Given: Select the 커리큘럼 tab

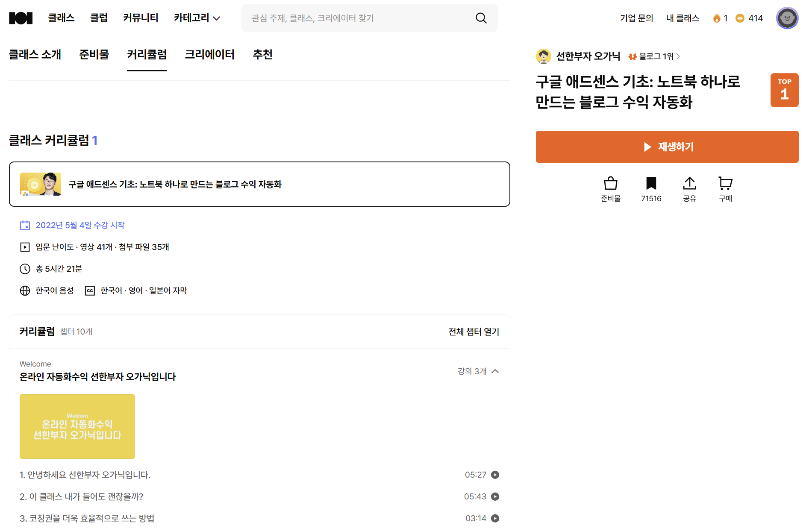Looking at the screenshot, I should (x=147, y=55).
